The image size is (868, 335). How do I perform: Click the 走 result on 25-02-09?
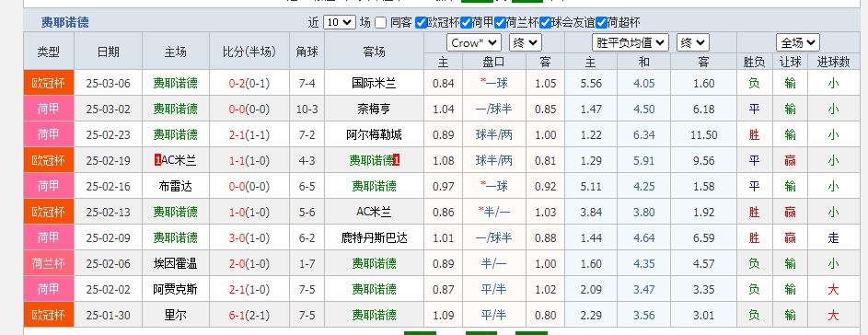tap(833, 237)
